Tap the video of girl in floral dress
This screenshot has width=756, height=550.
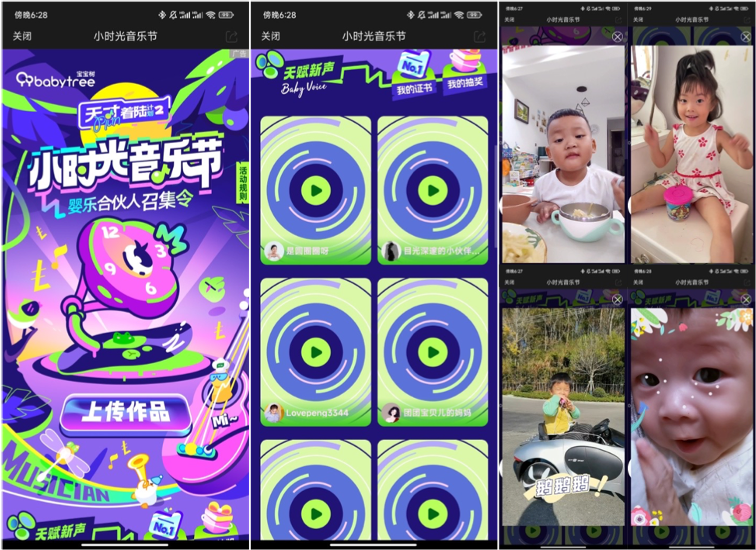[x=692, y=154]
